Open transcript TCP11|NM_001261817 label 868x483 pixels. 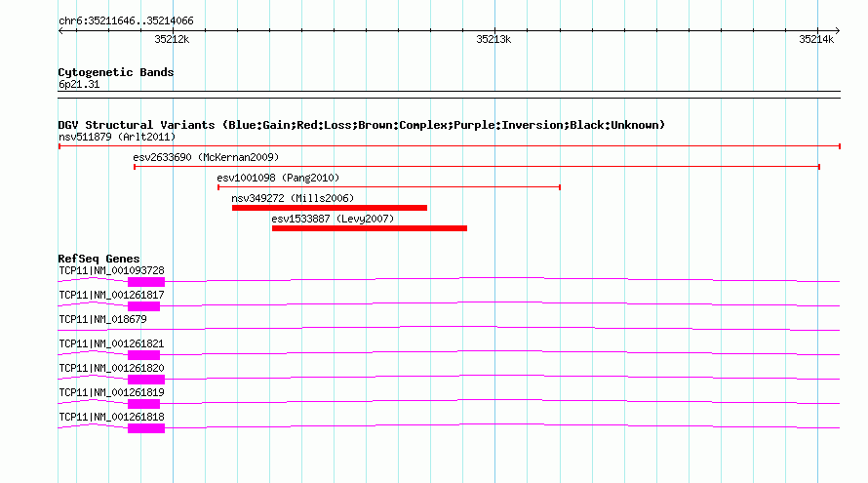(112, 296)
